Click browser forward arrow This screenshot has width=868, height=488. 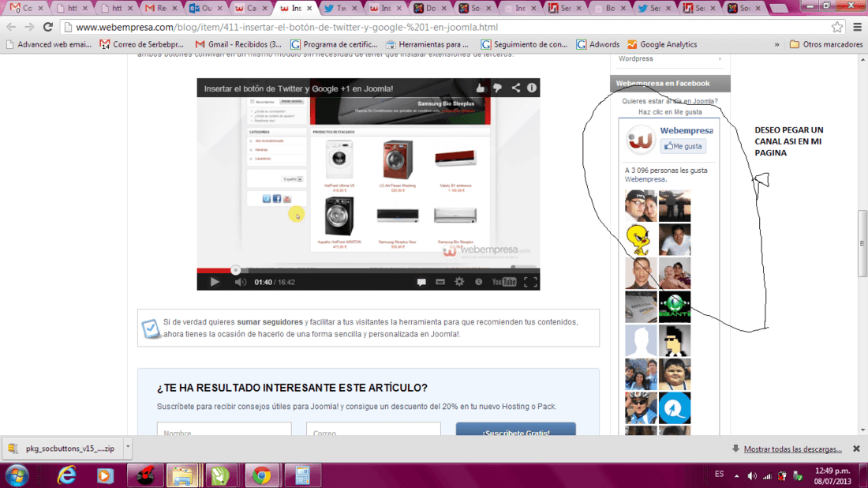point(29,27)
